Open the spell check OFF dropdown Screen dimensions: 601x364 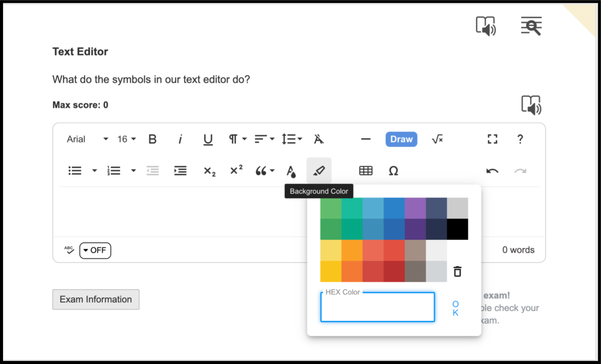click(x=95, y=250)
